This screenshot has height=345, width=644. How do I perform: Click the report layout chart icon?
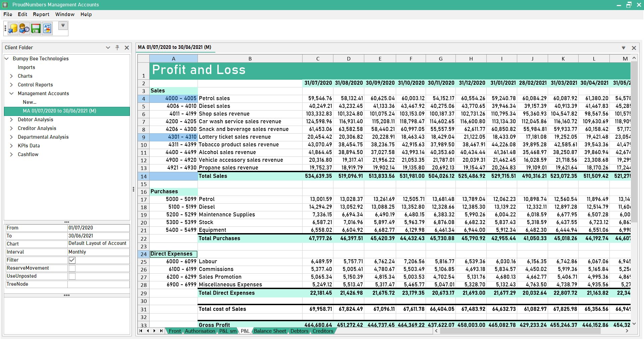coord(47,28)
